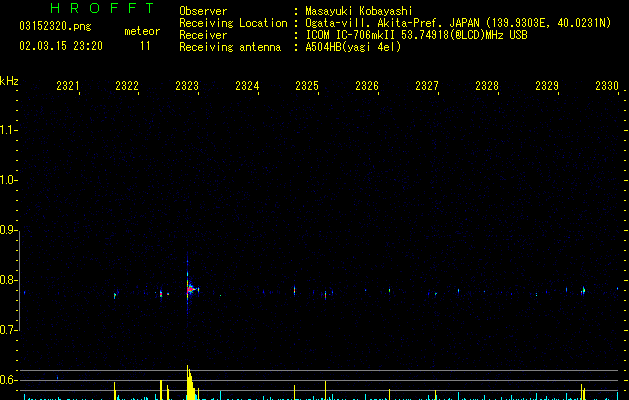Click the kHz axis unit label

coord(9,81)
